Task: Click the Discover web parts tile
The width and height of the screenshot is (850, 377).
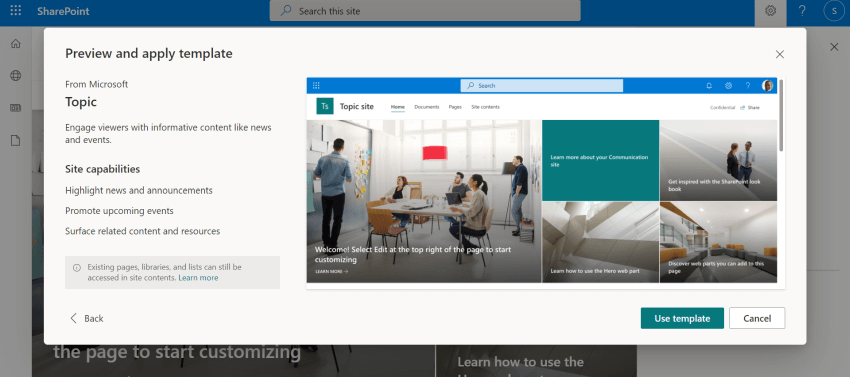Action: [718, 242]
